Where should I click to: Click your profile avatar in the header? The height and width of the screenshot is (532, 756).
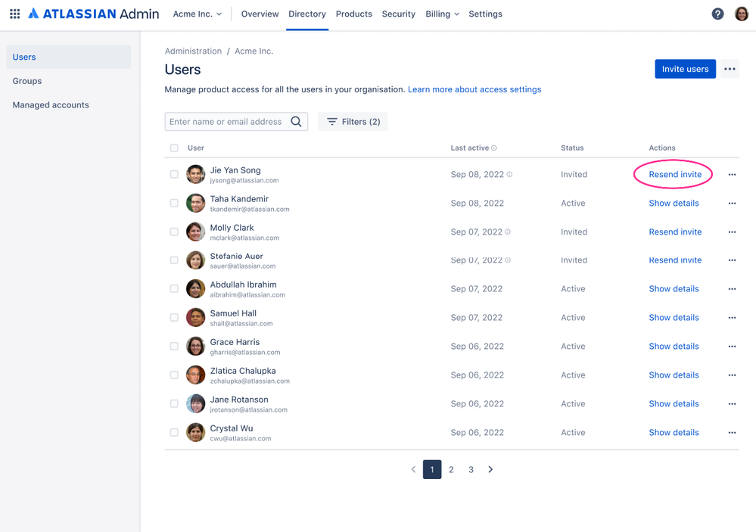click(741, 13)
